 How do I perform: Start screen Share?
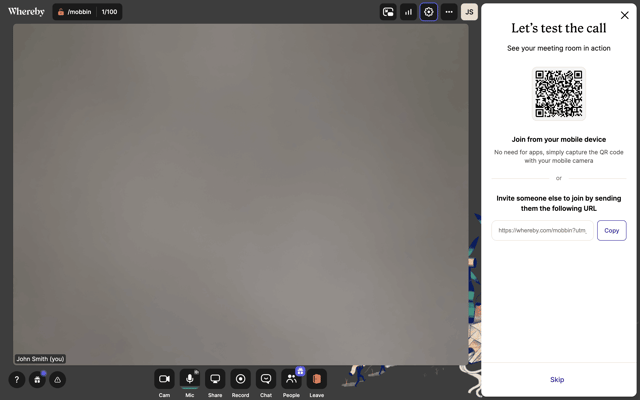pyautogui.click(x=215, y=379)
